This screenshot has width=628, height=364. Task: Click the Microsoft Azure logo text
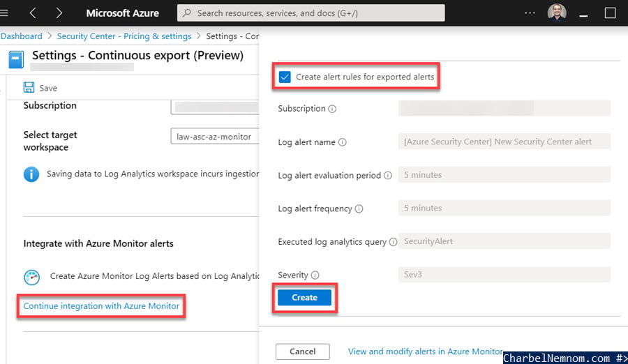click(123, 13)
